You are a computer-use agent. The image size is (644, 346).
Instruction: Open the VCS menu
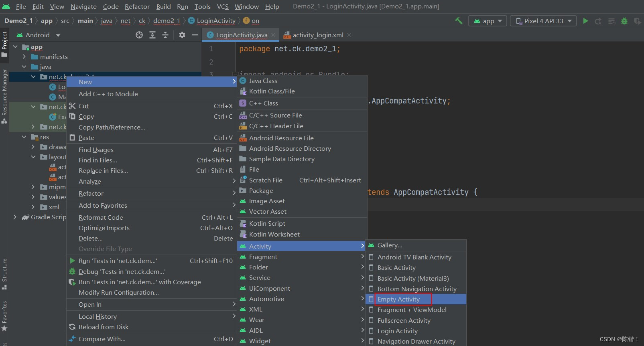(223, 6)
